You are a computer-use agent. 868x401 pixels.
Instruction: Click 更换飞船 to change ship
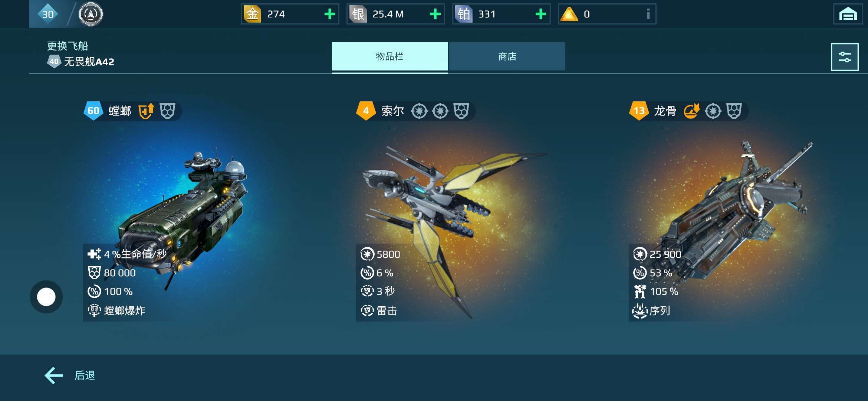click(x=68, y=46)
